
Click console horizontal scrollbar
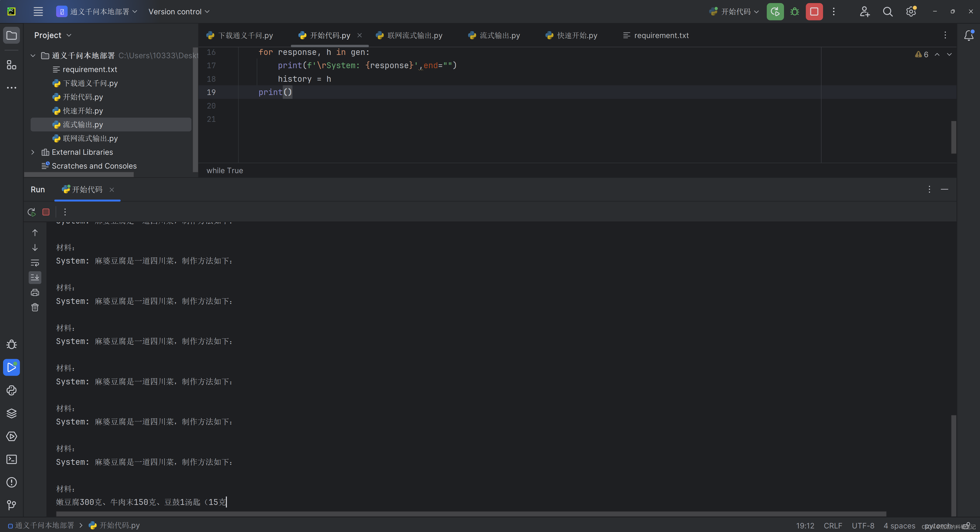471,514
